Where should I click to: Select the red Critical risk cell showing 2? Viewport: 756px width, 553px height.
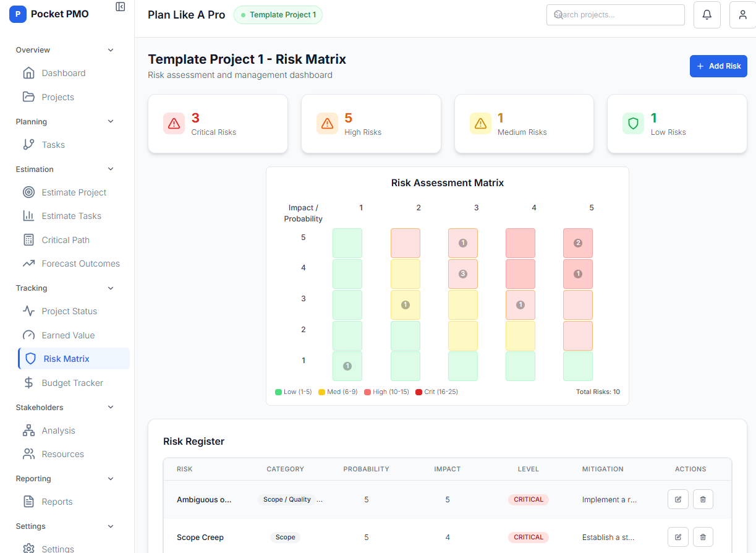[577, 242]
